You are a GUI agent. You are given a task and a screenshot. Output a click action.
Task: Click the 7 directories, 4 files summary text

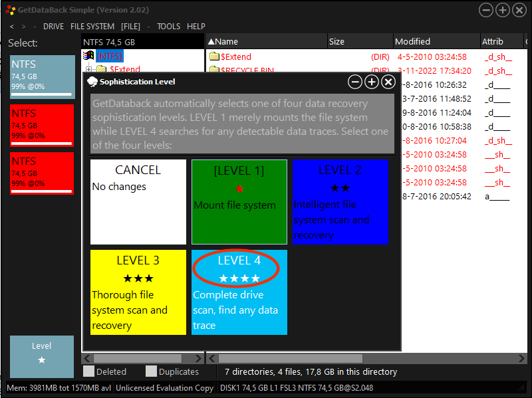tap(311, 372)
